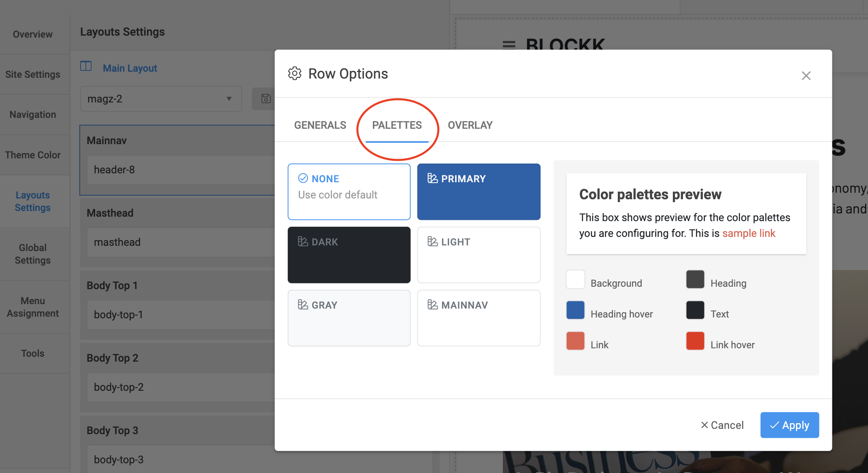
Task: Switch to the OVERLAY tab
Action: point(470,125)
